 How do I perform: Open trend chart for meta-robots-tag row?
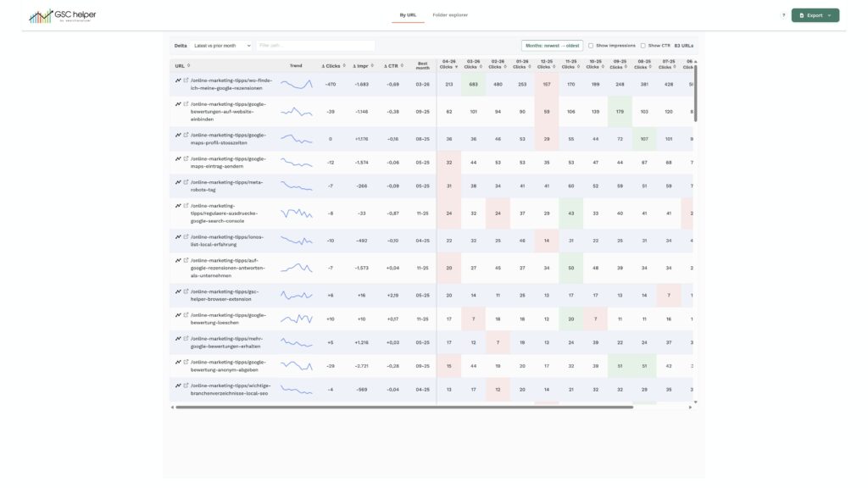tap(178, 182)
